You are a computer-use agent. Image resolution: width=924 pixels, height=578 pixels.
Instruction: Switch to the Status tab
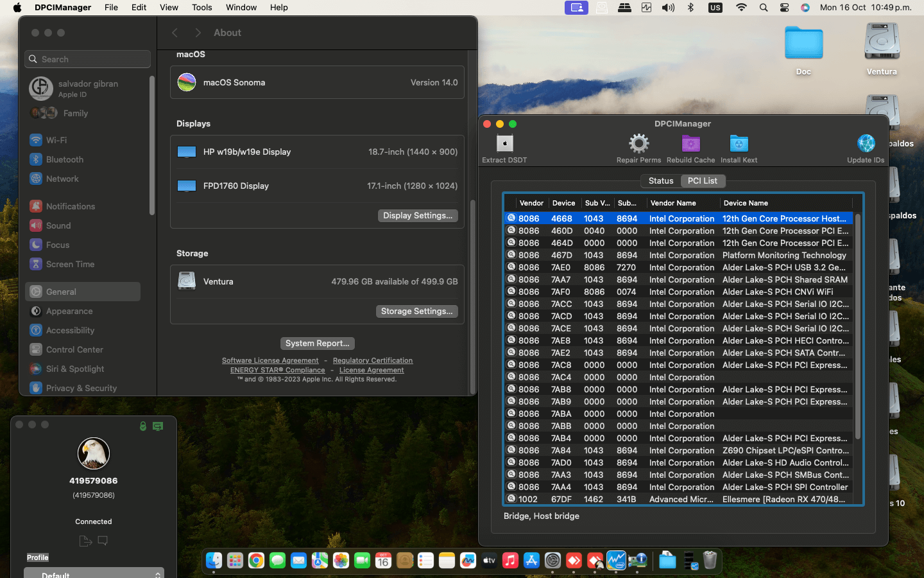[660, 181]
